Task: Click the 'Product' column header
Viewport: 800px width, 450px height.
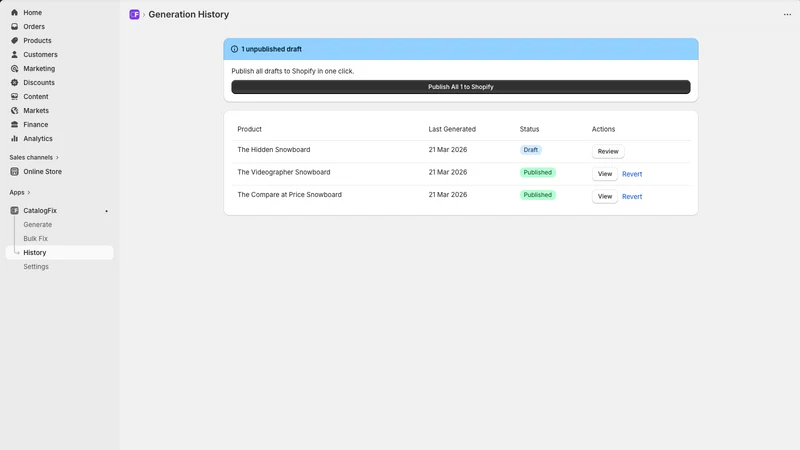Action: tap(249, 129)
